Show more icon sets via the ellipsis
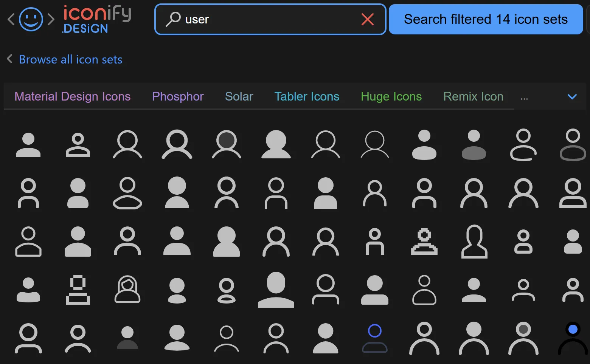The height and width of the screenshot is (364, 590). 524,98
